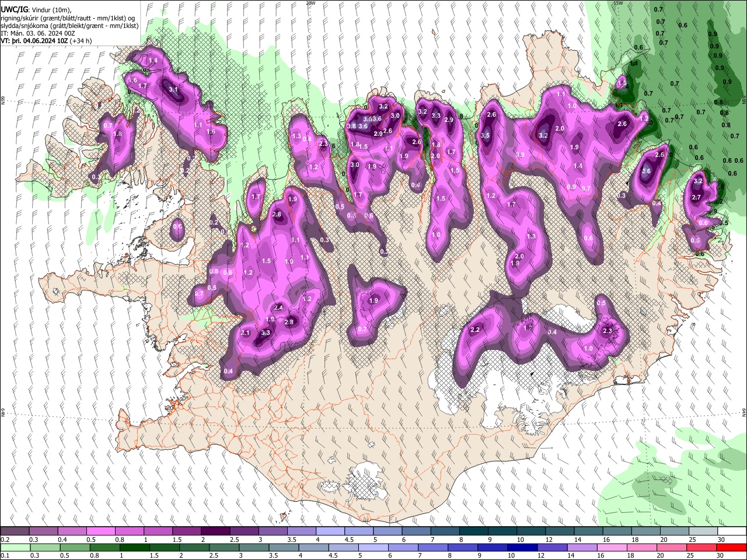Click the darkest purple swatch in the upper legend row

click(x=215, y=531)
